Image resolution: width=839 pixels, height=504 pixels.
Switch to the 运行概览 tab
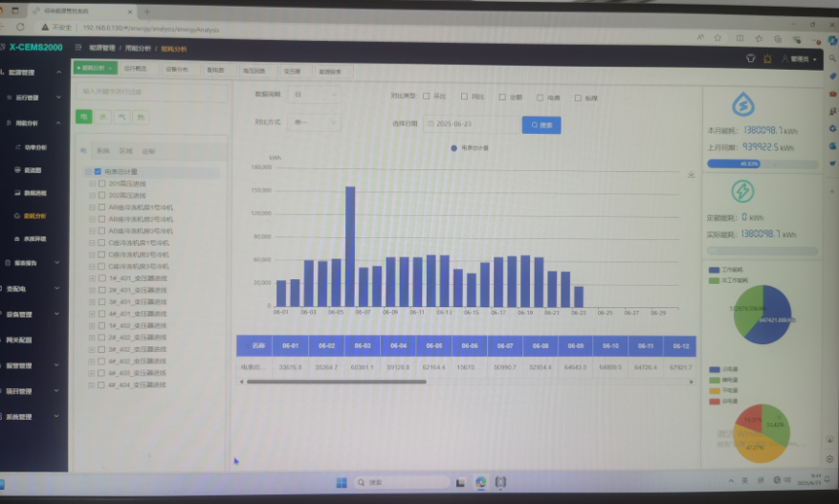(135, 69)
